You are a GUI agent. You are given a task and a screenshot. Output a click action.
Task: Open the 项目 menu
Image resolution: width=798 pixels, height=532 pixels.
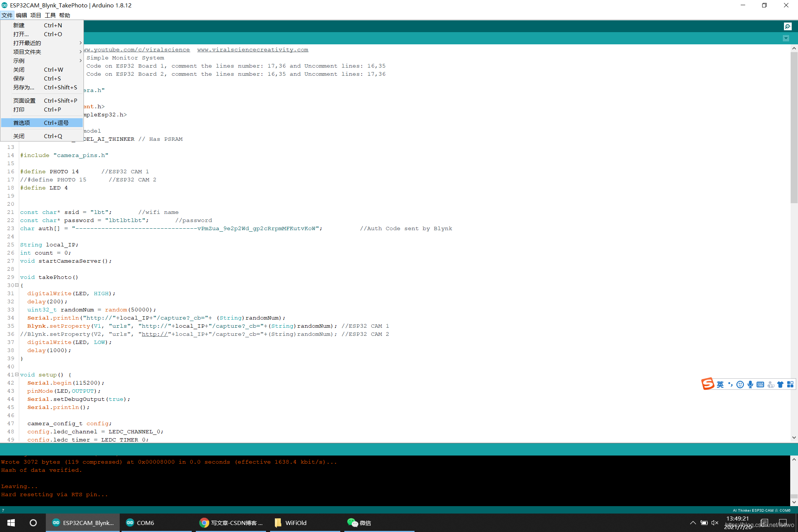(36, 15)
